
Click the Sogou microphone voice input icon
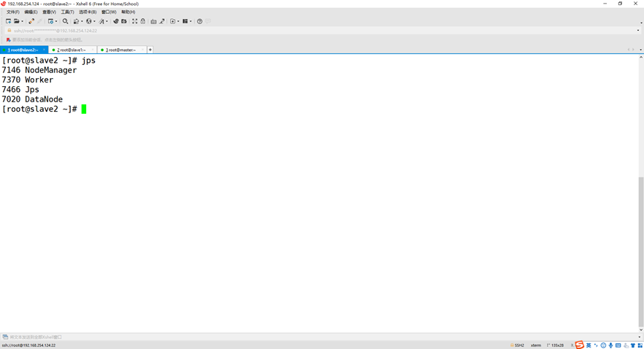(x=610, y=345)
